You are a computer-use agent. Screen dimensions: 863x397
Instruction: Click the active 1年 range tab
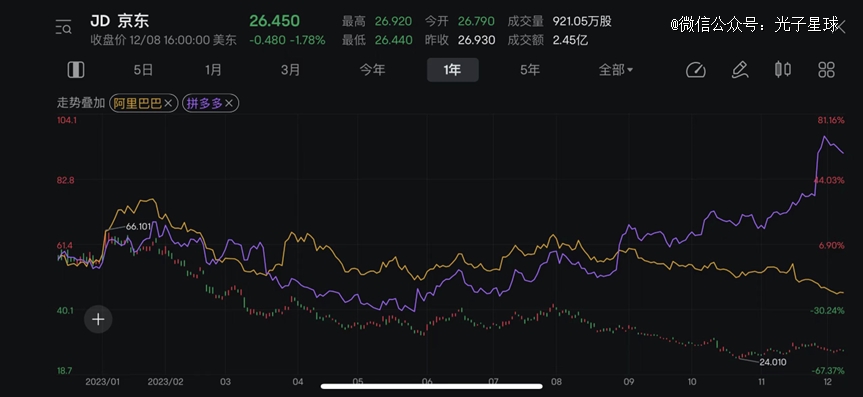pyautogui.click(x=452, y=70)
